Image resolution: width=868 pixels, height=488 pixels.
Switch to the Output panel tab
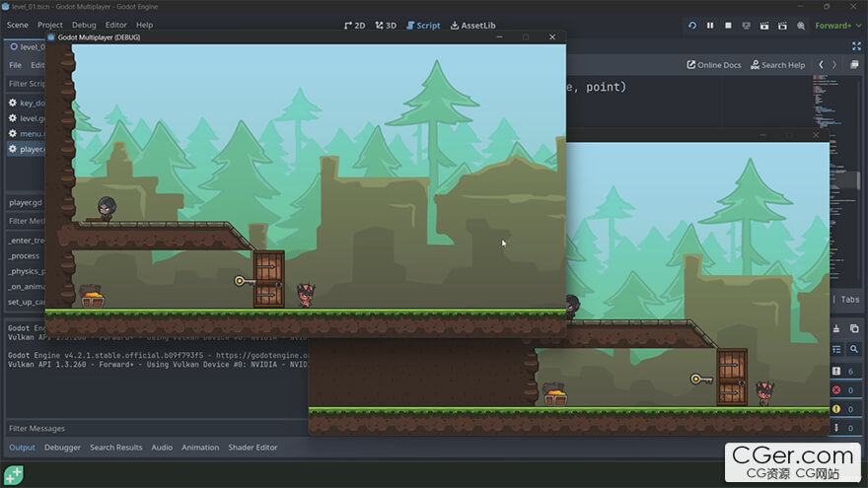tap(22, 447)
